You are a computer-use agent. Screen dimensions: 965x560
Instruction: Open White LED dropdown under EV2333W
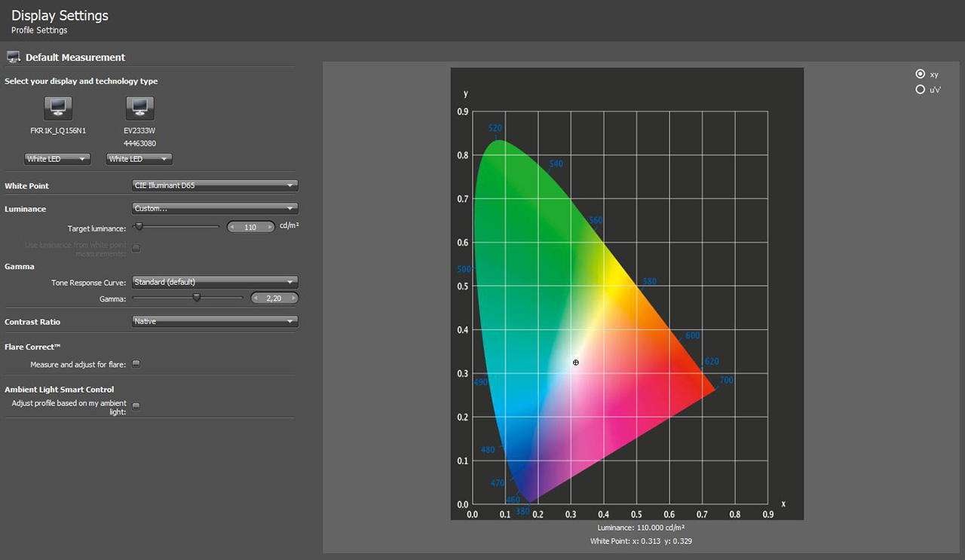click(x=139, y=159)
